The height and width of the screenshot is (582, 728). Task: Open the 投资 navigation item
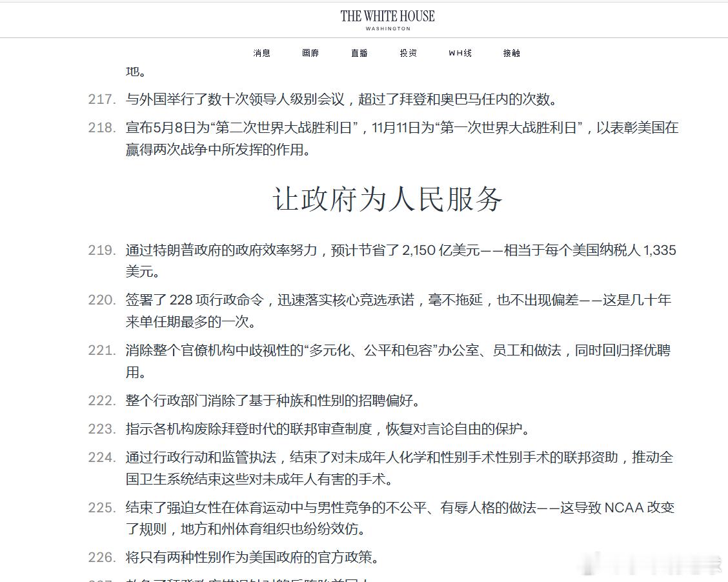tap(409, 53)
